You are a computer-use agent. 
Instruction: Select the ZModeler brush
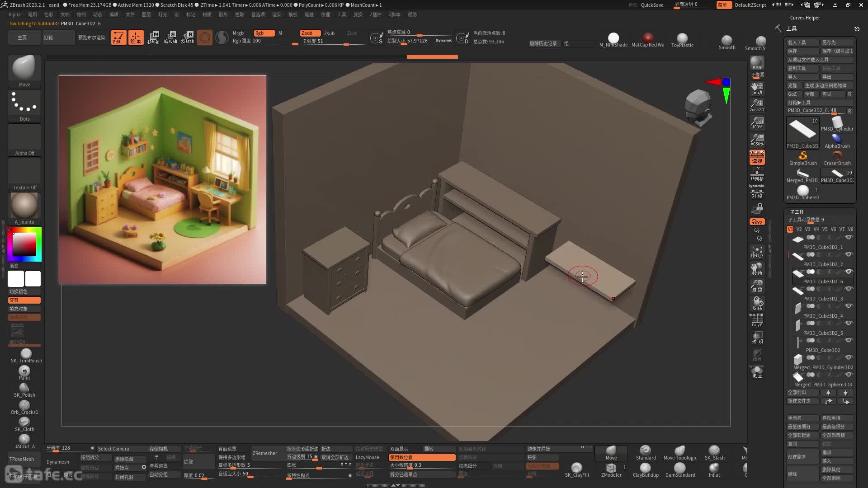(611, 470)
